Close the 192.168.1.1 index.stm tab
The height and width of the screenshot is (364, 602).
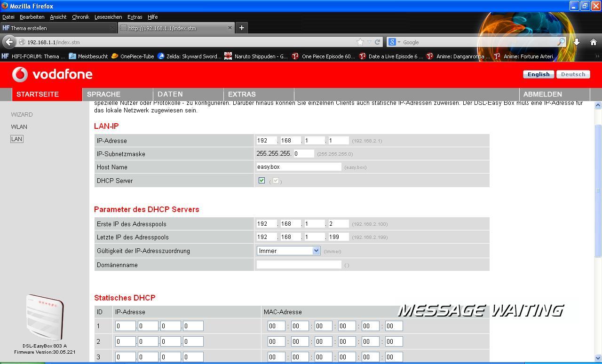[x=230, y=28]
